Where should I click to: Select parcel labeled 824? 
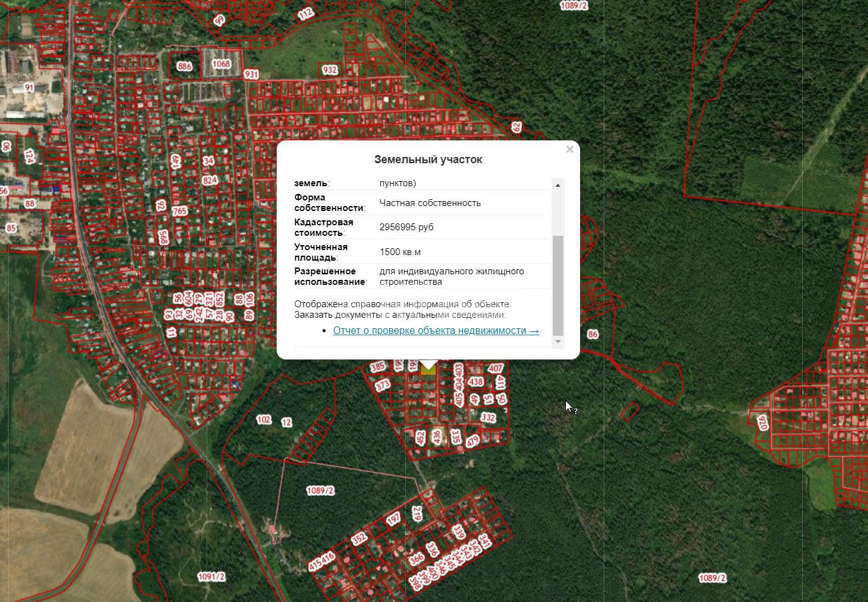click(210, 181)
